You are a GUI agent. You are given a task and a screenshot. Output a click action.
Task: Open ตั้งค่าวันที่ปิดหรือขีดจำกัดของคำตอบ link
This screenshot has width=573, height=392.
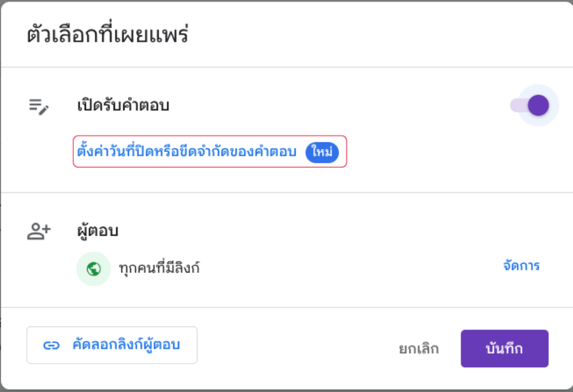(x=187, y=152)
